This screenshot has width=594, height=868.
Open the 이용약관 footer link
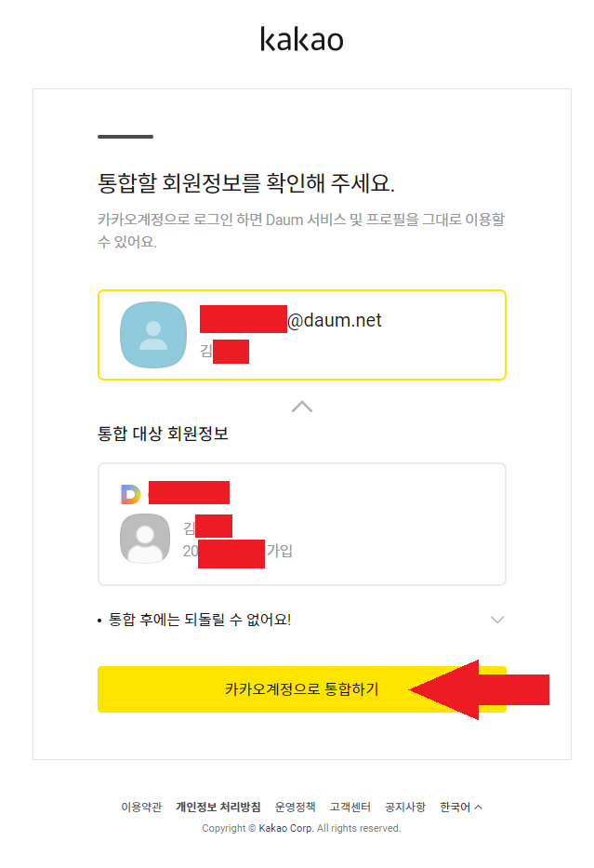tap(141, 808)
